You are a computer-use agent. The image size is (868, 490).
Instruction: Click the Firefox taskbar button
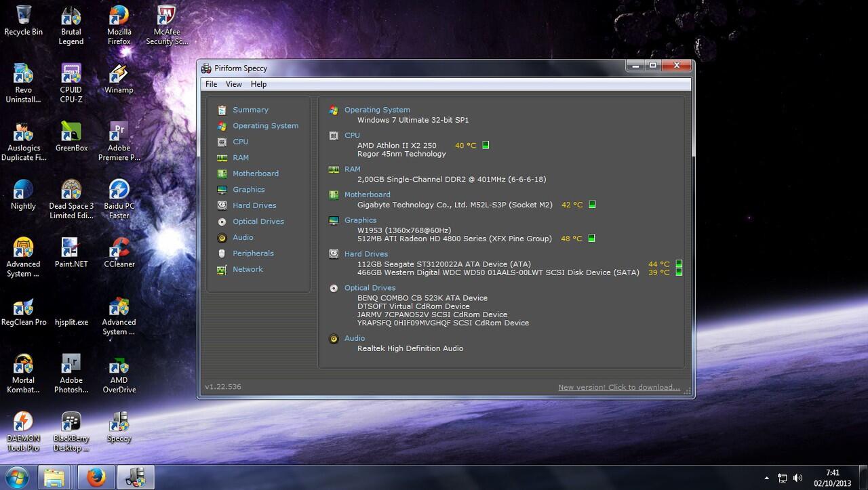point(96,477)
